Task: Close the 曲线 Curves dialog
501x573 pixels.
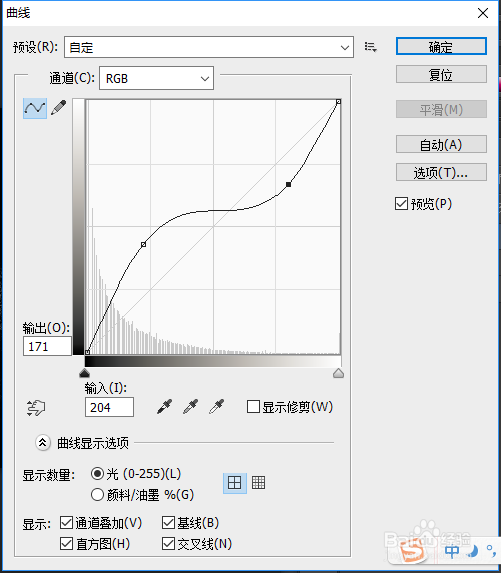Action: [x=483, y=13]
